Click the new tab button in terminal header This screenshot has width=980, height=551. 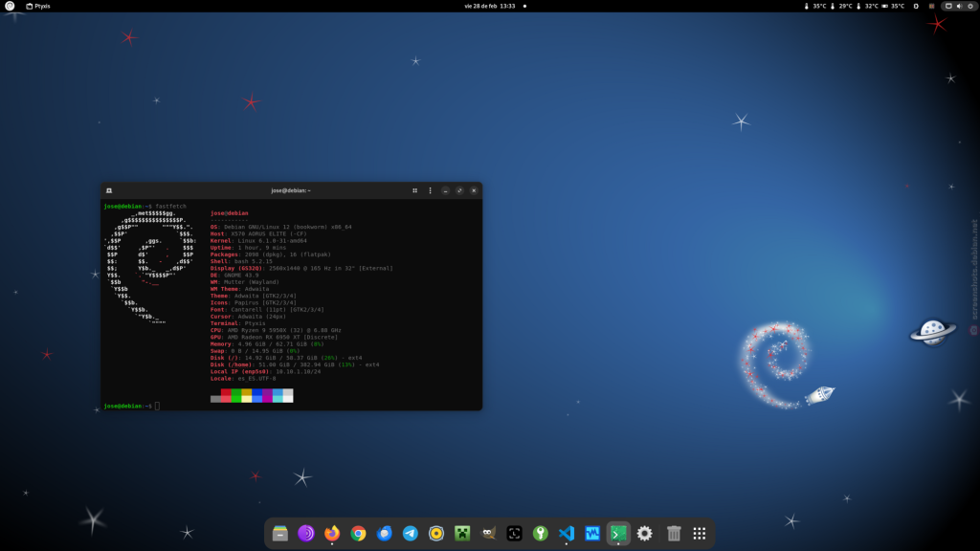109,190
